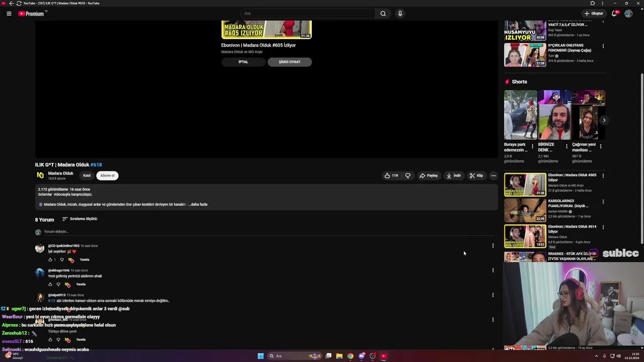The image size is (644, 362).
Task: Jump to the 8:15 timestamp link in comment
Action: click(51, 301)
